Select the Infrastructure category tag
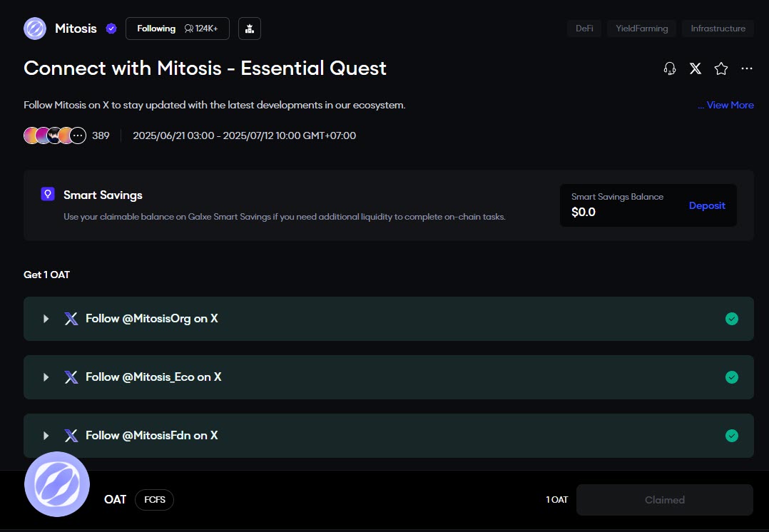Viewport: 769px width, 532px height. point(718,29)
